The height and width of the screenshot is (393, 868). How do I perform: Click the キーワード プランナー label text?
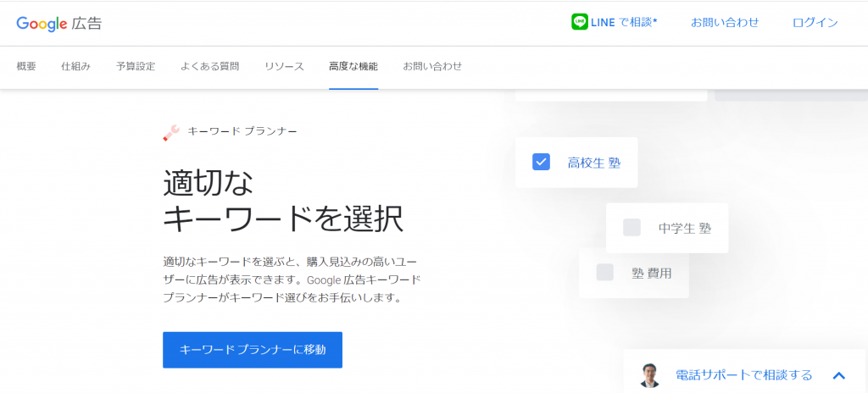tap(242, 132)
